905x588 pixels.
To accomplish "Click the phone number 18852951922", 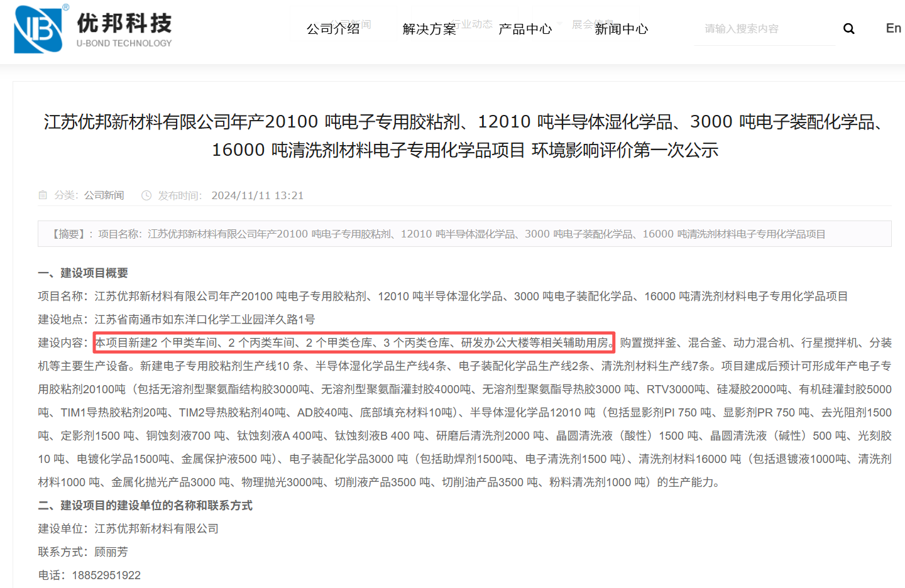I will coord(106,575).
